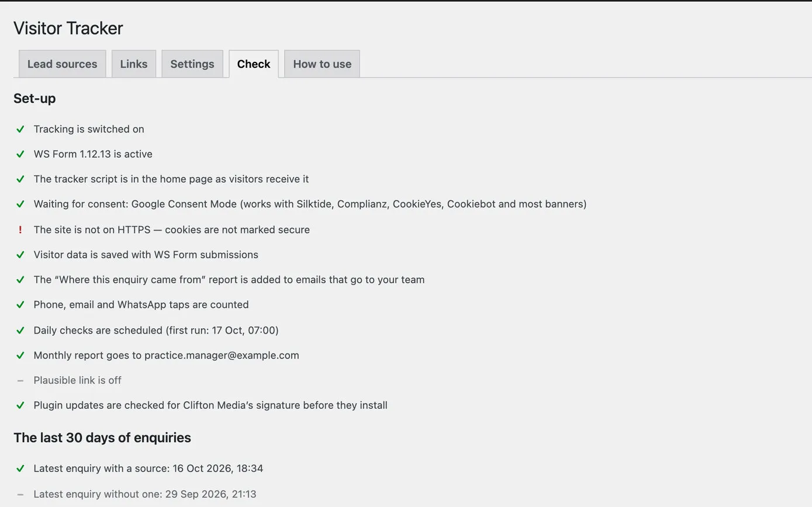Screen dimensions: 812x507
Task: Click the check icon next to tracker script status
Action: click(20, 179)
